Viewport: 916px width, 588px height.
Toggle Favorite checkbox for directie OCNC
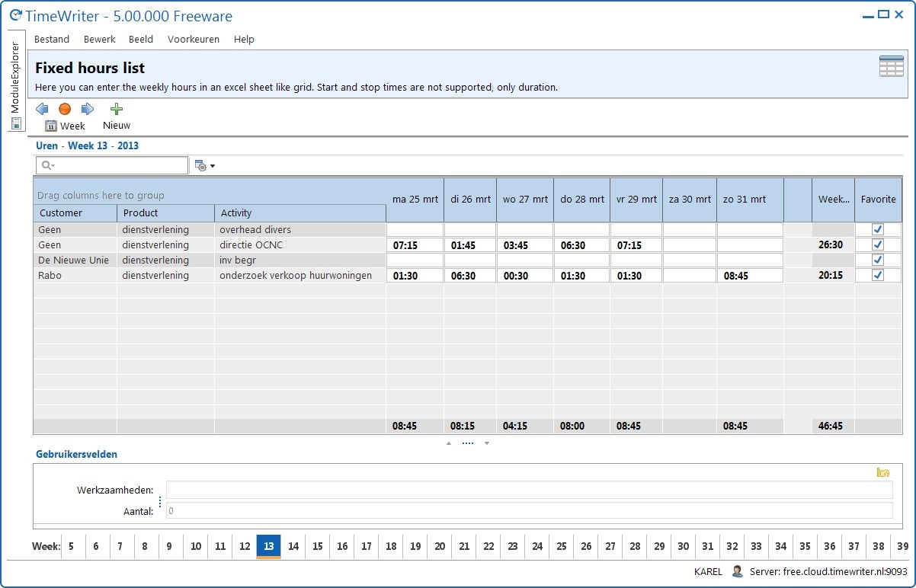[x=877, y=244]
